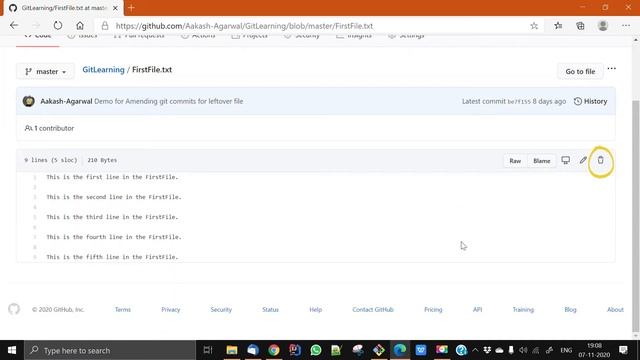Switch to the Issues repository tab
Image resolution: width=640 pixels, height=360 pixels.
(x=82, y=36)
